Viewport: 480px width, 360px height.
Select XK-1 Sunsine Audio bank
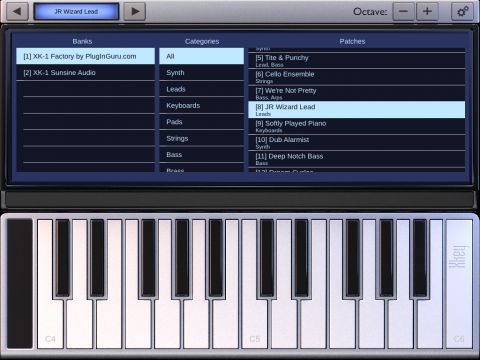(86, 73)
